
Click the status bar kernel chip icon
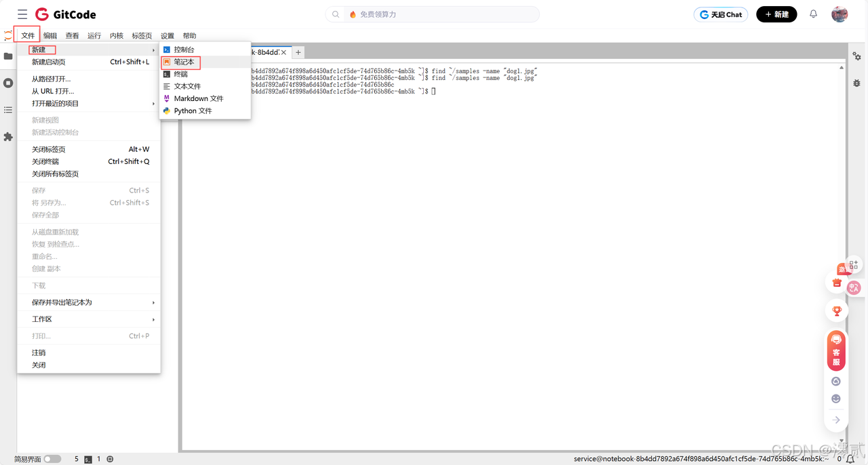click(110, 459)
